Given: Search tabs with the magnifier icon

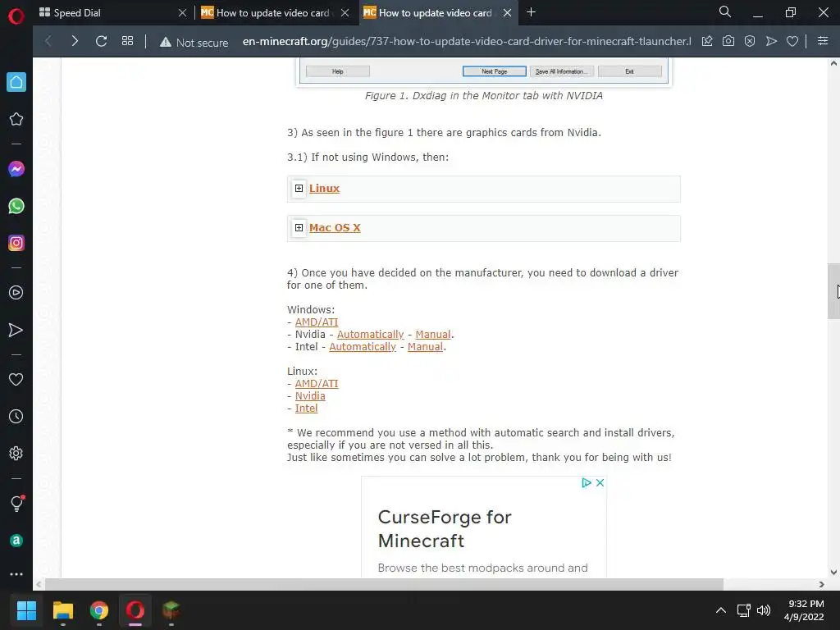Looking at the screenshot, I should pos(725,11).
